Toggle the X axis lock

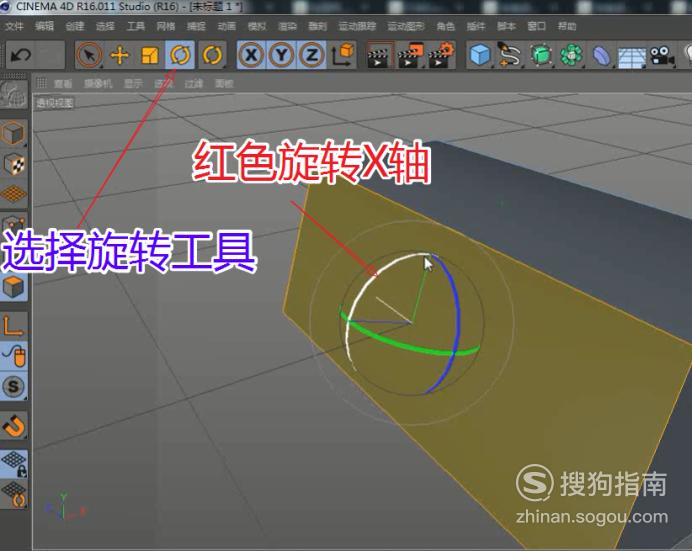click(252, 55)
